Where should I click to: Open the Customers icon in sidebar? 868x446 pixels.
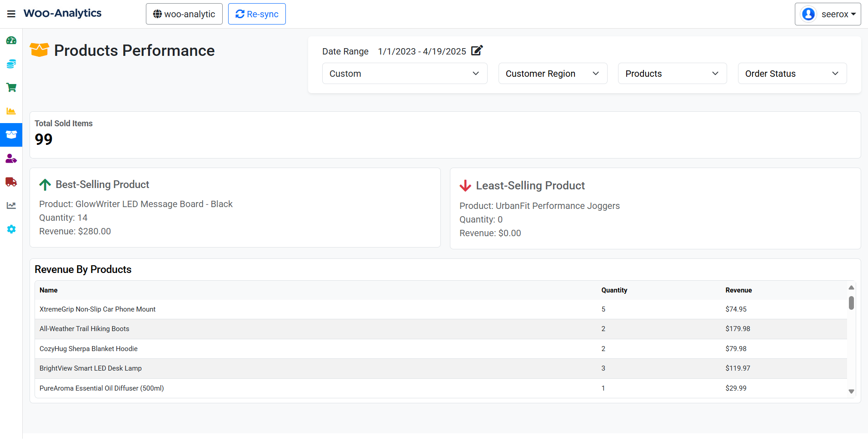(x=11, y=159)
